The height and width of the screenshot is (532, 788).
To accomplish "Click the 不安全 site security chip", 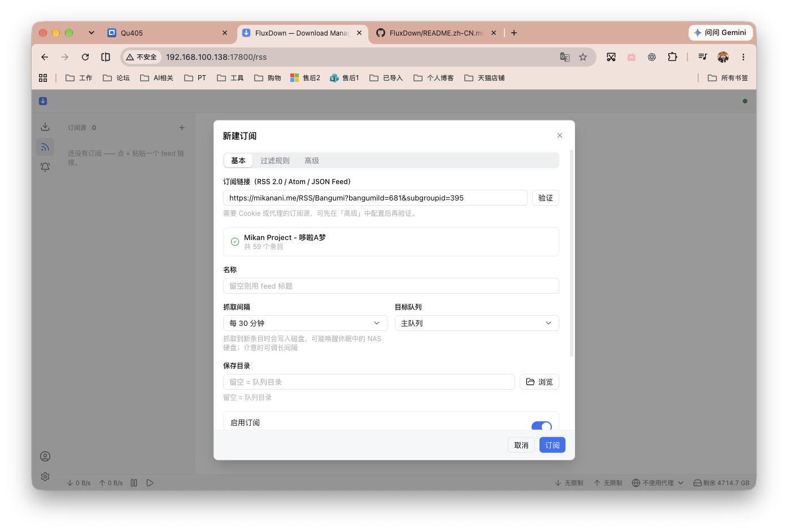I will (142, 57).
